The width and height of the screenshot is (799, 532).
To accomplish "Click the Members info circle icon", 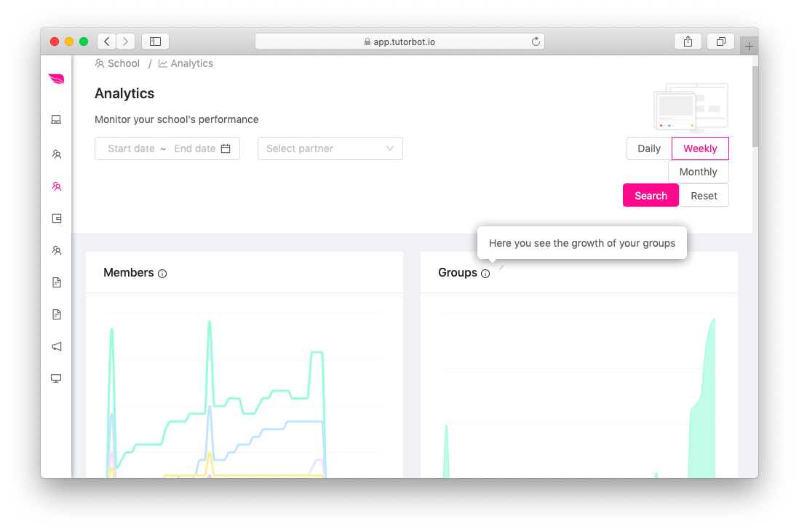I will 162,274.
